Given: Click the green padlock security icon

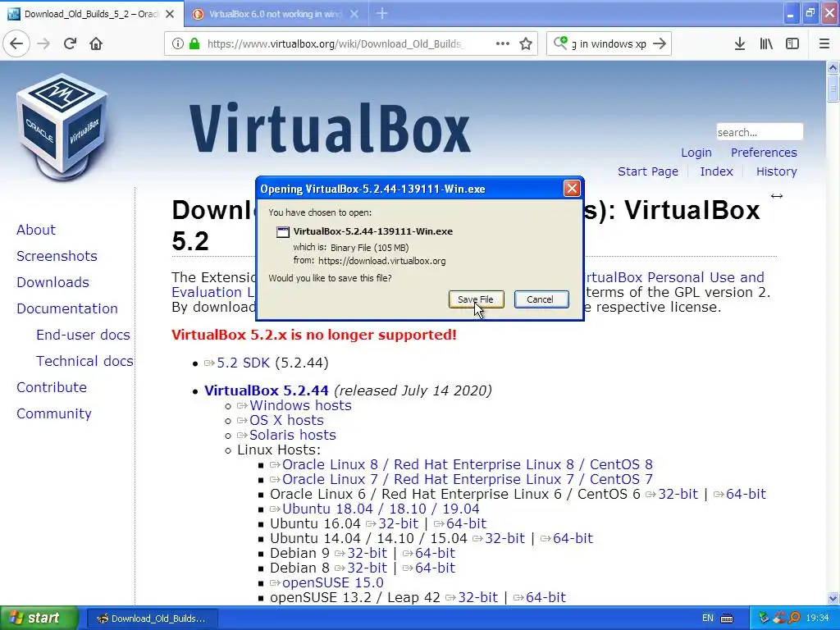Looking at the screenshot, I should click(194, 43).
